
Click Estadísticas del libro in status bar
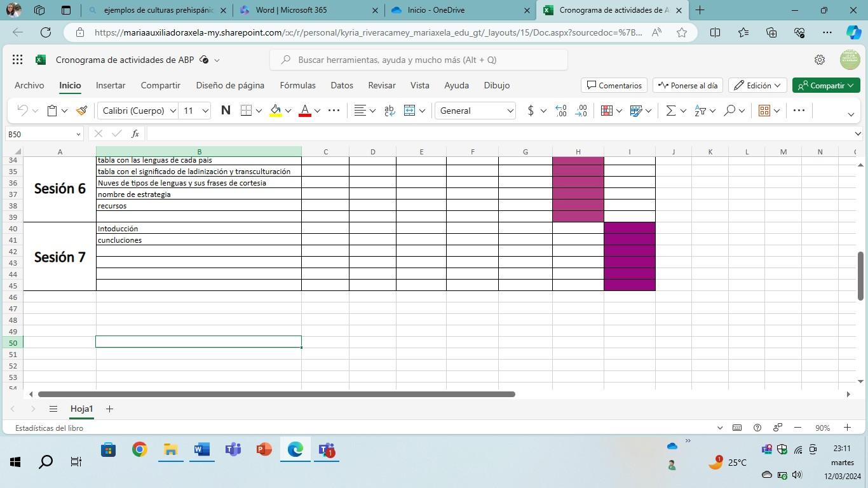[x=49, y=428]
